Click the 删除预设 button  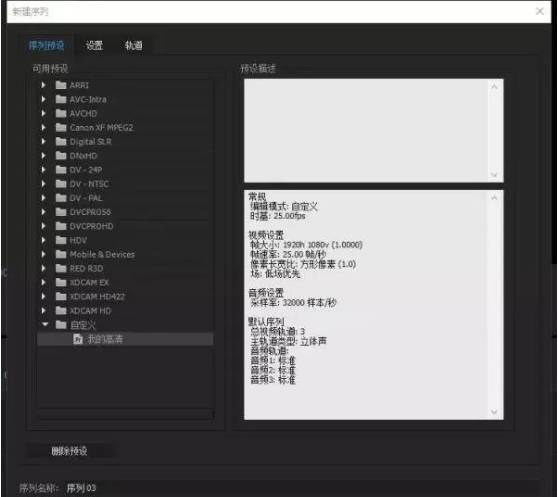[x=69, y=451]
